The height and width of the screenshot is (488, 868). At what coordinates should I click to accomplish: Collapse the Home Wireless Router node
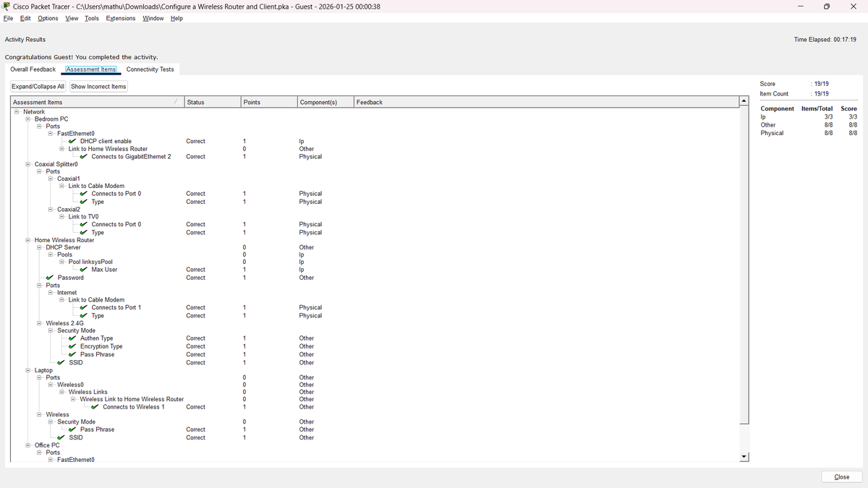click(28, 240)
